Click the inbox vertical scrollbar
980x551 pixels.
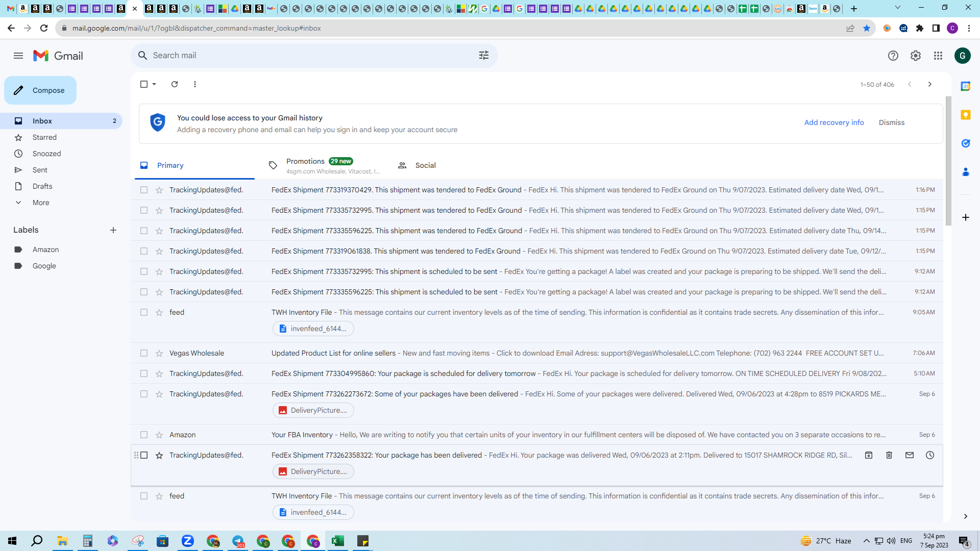(x=948, y=161)
